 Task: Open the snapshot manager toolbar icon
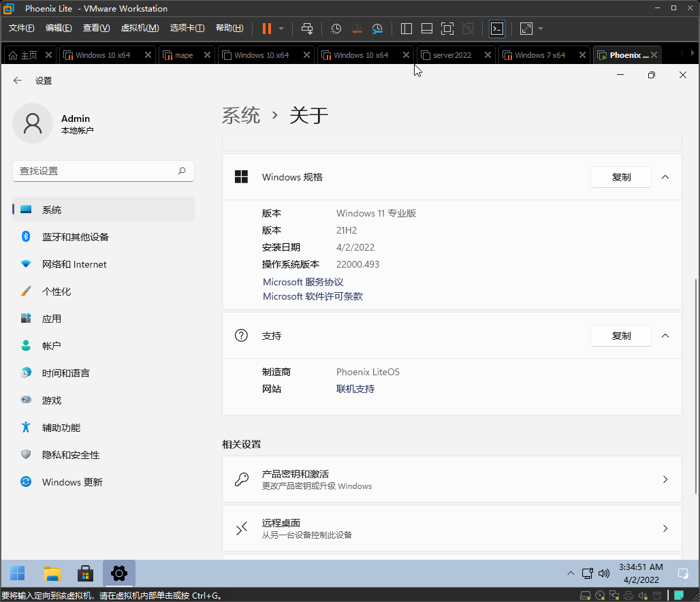377,29
